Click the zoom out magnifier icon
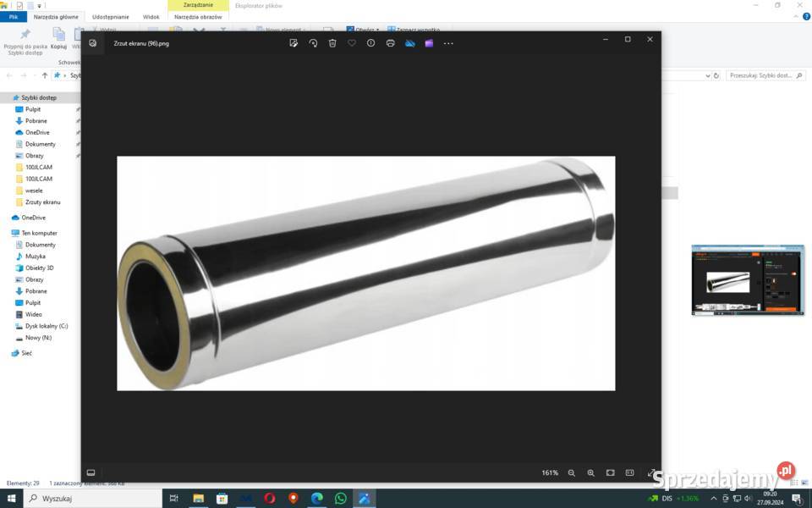 572,472
